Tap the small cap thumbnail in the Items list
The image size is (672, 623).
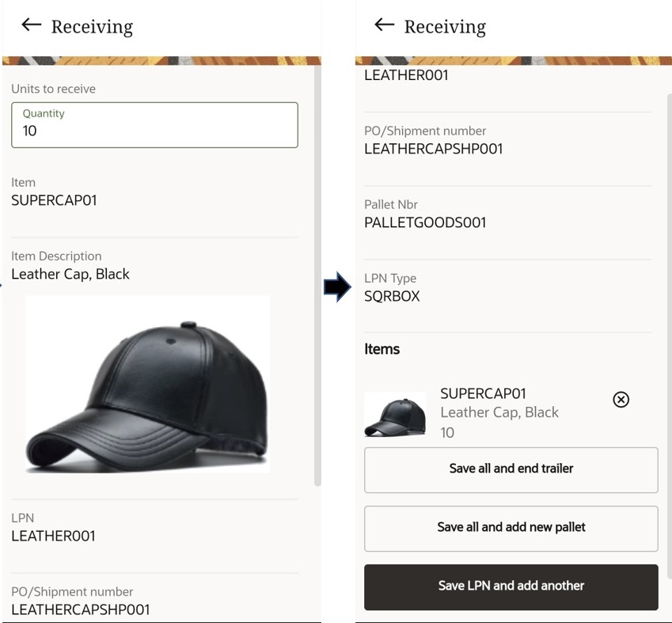395,413
